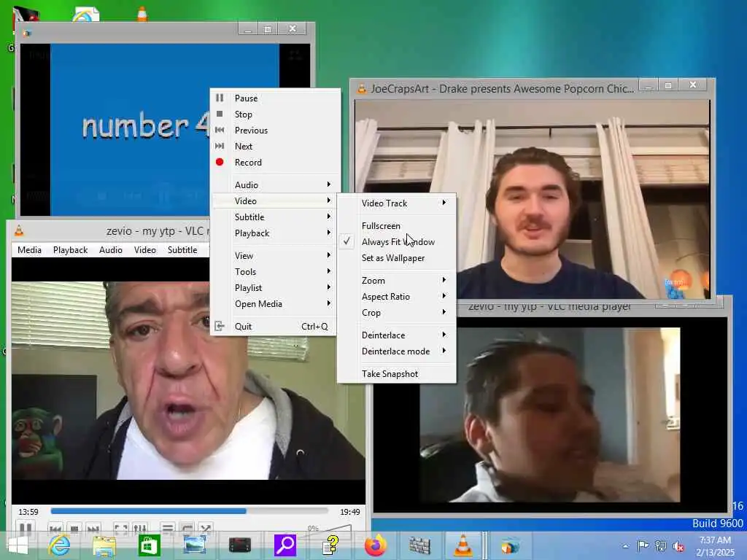Image resolution: width=747 pixels, height=560 pixels.
Task: Choose Set as Wallpaper
Action: click(396, 258)
